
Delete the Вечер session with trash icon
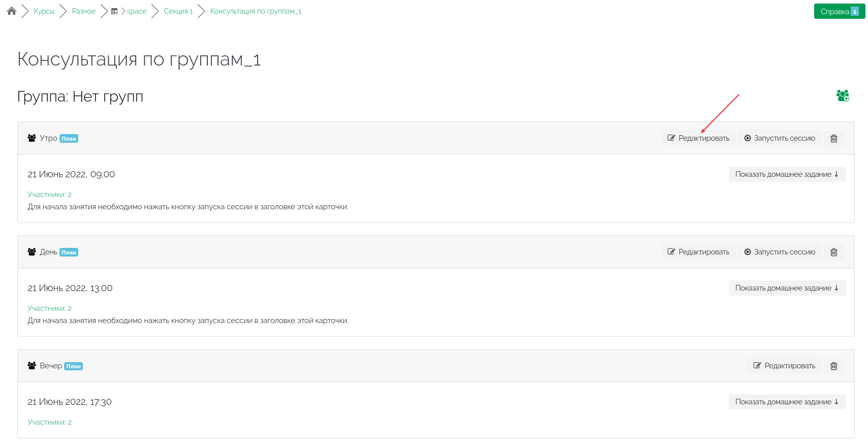coord(834,366)
